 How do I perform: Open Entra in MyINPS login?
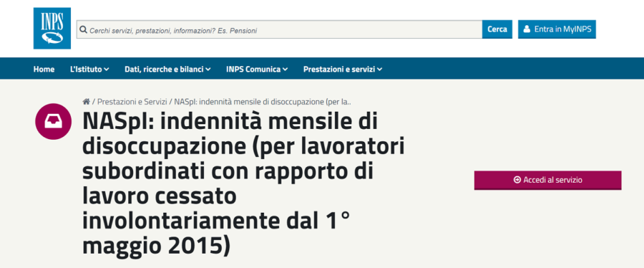[x=557, y=29]
